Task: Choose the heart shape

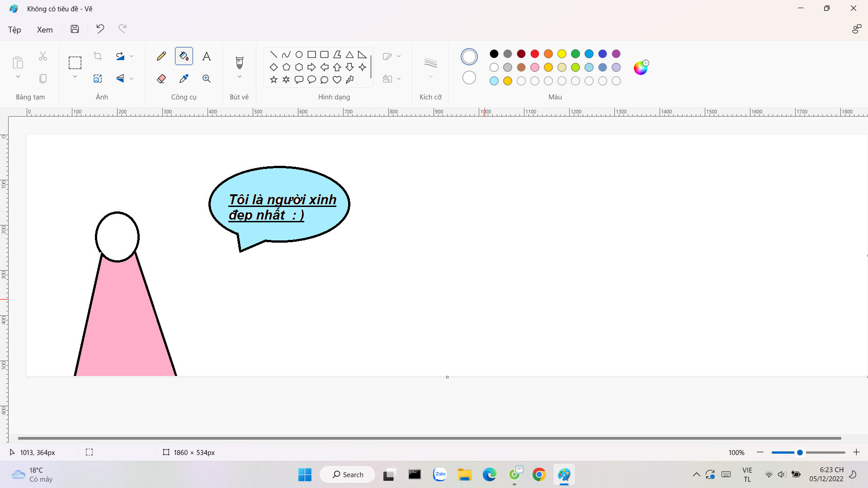Action: click(337, 80)
